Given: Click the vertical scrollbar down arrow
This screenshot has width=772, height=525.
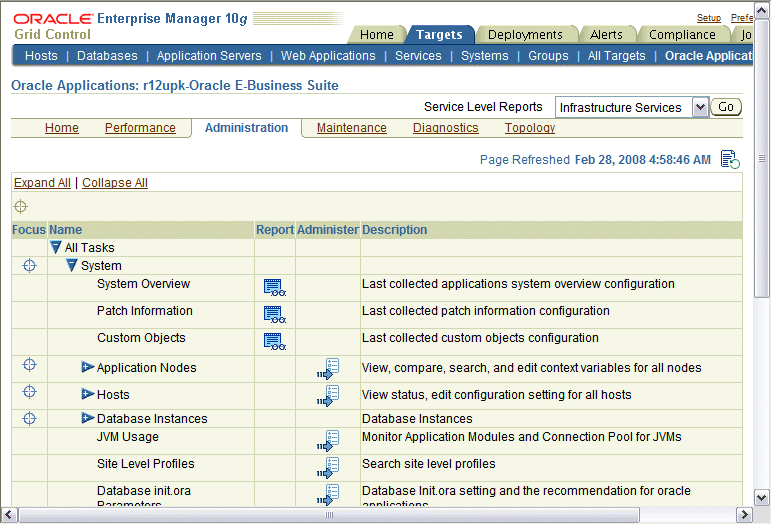Looking at the screenshot, I should (761, 497).
